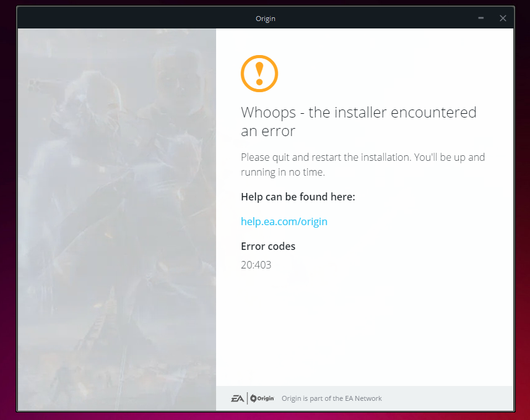The width and height of the screenshot is (530, 420).
Task: Click blank white area below the error code
Action: [364, 328]
